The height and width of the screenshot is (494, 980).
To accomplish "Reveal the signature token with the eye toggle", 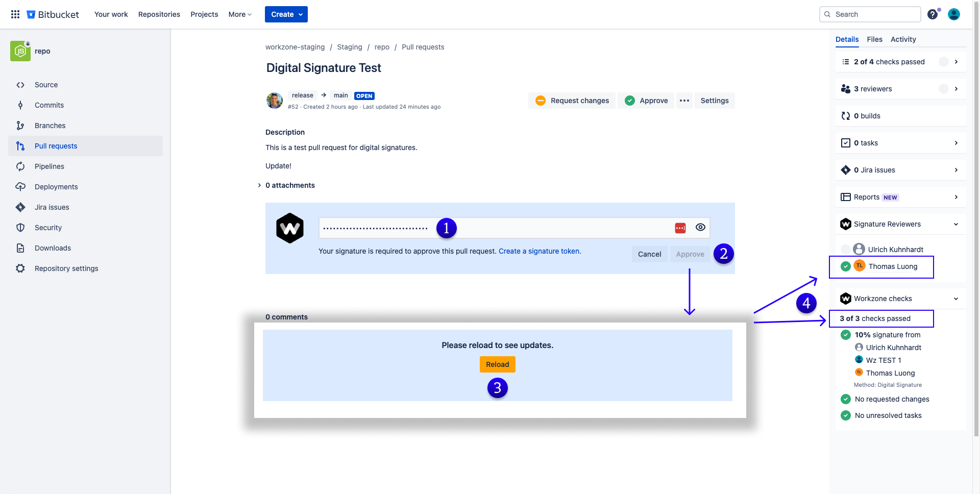I will 700,227.
